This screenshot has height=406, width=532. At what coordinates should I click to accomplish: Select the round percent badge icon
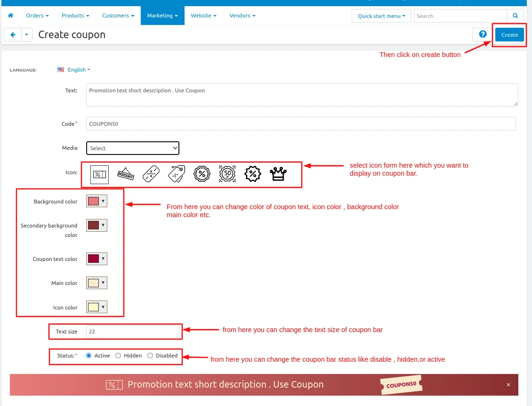pos(202,174)
